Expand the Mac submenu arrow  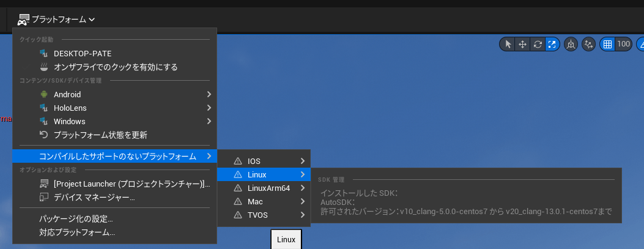[x=303, y=202]
